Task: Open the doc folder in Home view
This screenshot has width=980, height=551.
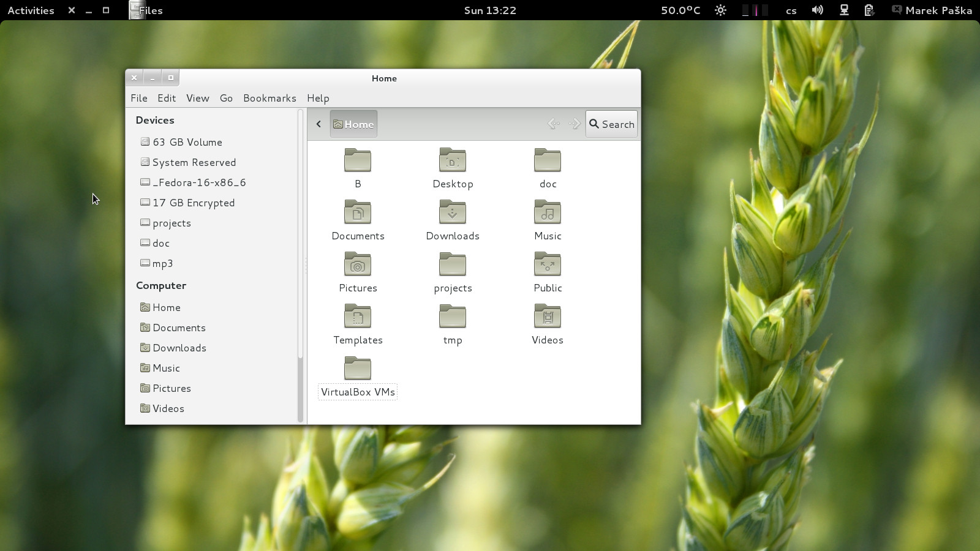Action: pyautogui.click(x=548, y=160)
